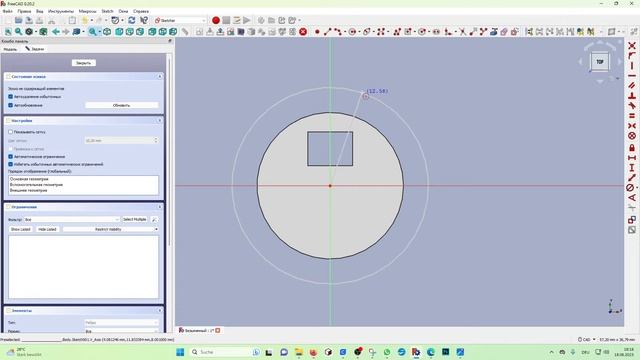Select the vertical distance constraint tool
The width and height of the screenshot is (640, 360).
coord(632,167)
